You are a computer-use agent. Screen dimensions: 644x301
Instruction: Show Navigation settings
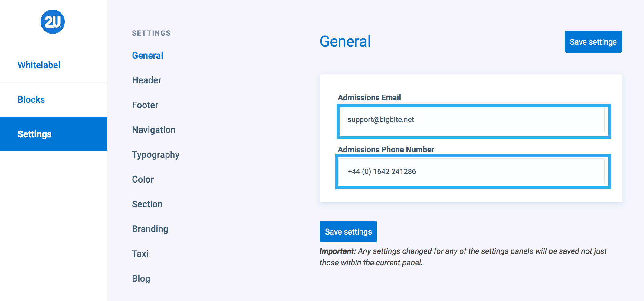pos(154,130)
